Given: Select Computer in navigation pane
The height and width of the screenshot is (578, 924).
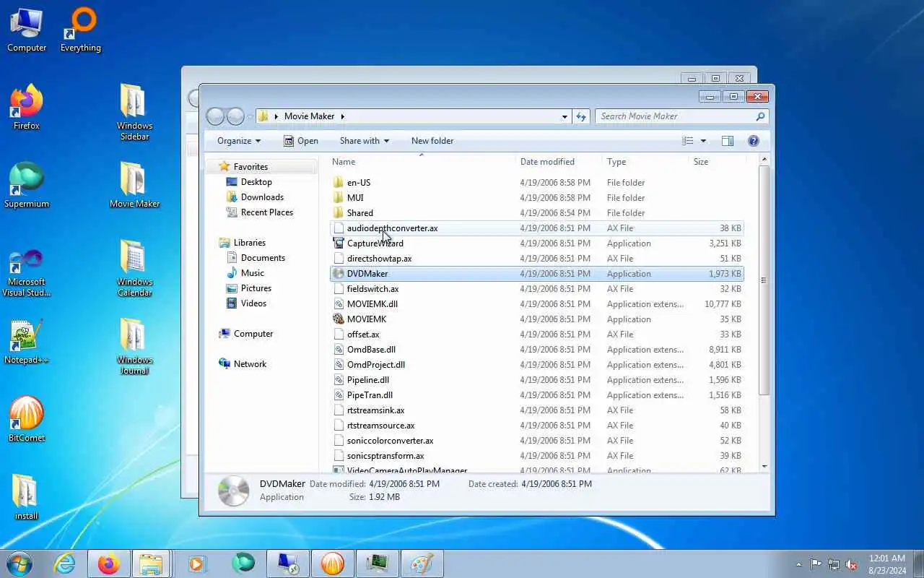Looking at the screenshot, I should 253,334.
